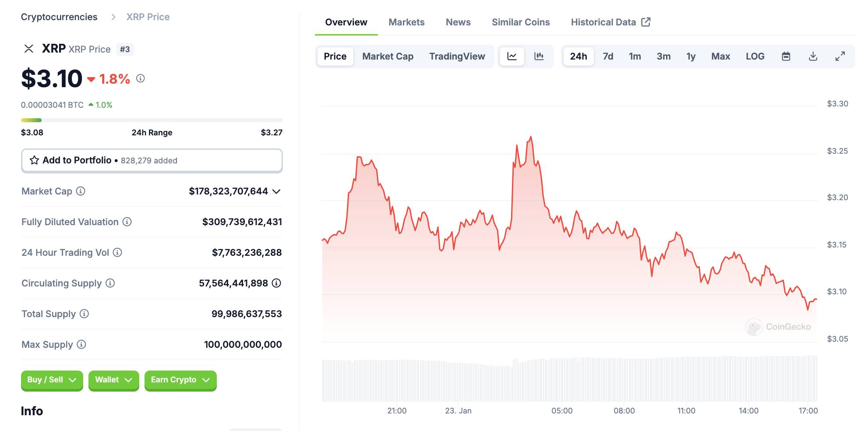
Task: Click the 24 Hour Trading Vol info icon
Action: click(x=117, y=252)
